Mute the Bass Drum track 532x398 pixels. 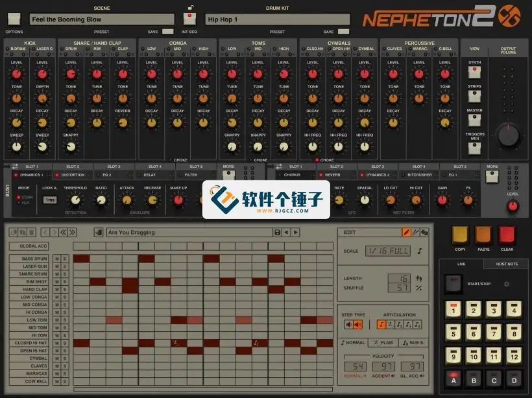(56, 257)
